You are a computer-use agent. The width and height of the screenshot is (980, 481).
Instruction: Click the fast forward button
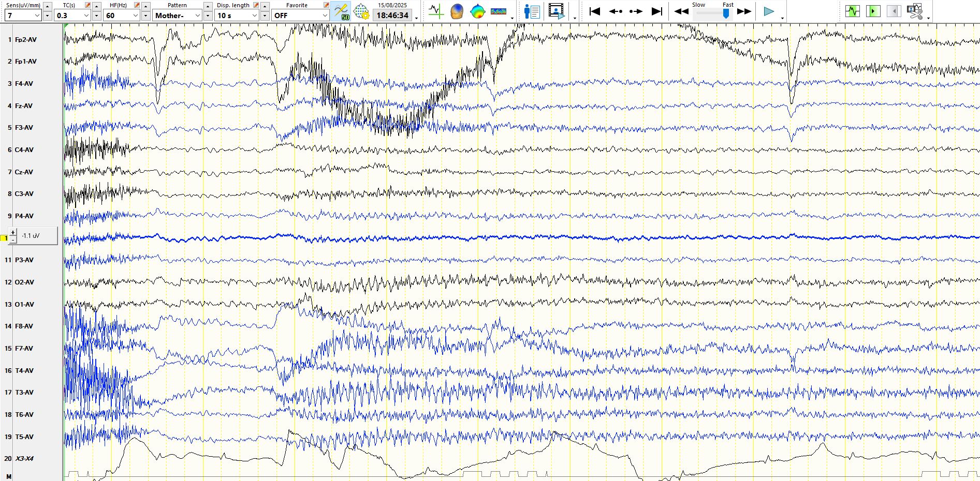744,11
